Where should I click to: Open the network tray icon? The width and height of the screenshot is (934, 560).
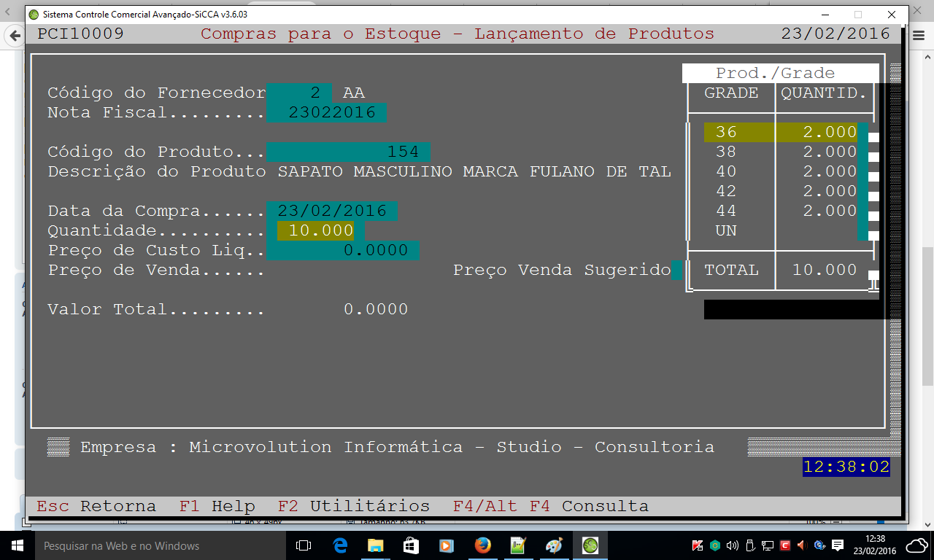[768, 545]
